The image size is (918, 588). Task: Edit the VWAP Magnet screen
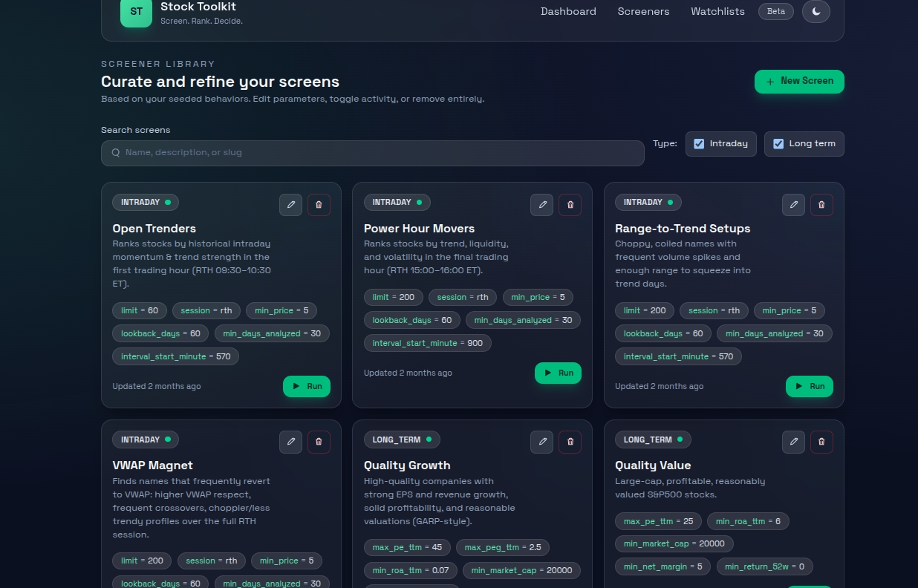coord(290,442)
